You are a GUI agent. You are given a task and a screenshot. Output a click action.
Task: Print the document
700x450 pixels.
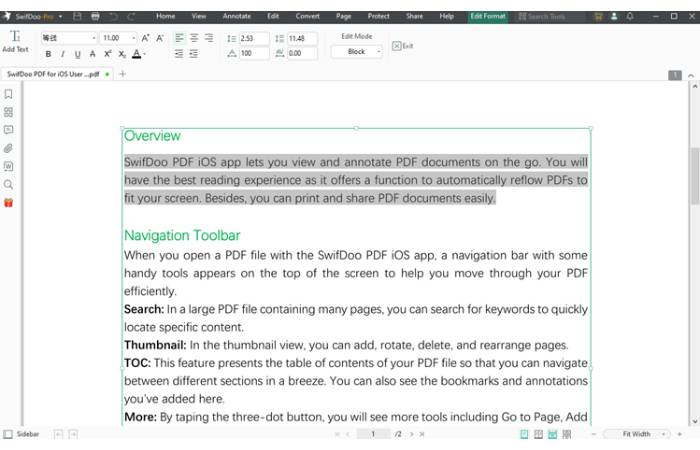pos(95,16)
